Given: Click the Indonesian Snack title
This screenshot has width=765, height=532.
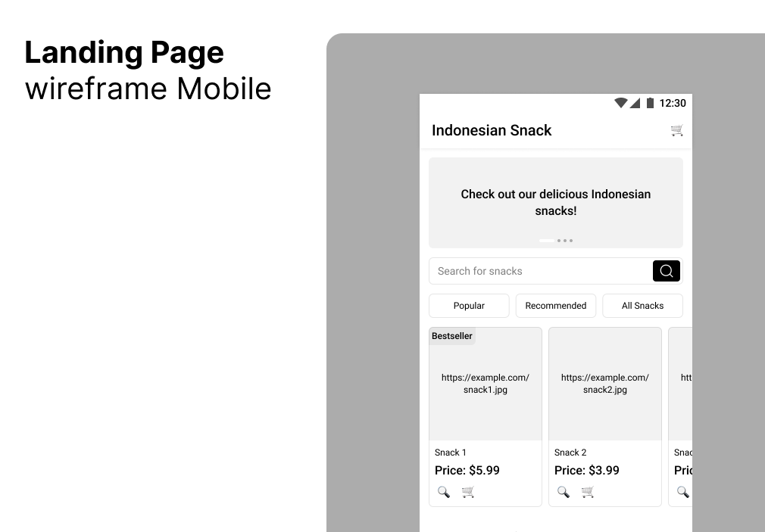Looking at the screenshot, I should [492, 130].
